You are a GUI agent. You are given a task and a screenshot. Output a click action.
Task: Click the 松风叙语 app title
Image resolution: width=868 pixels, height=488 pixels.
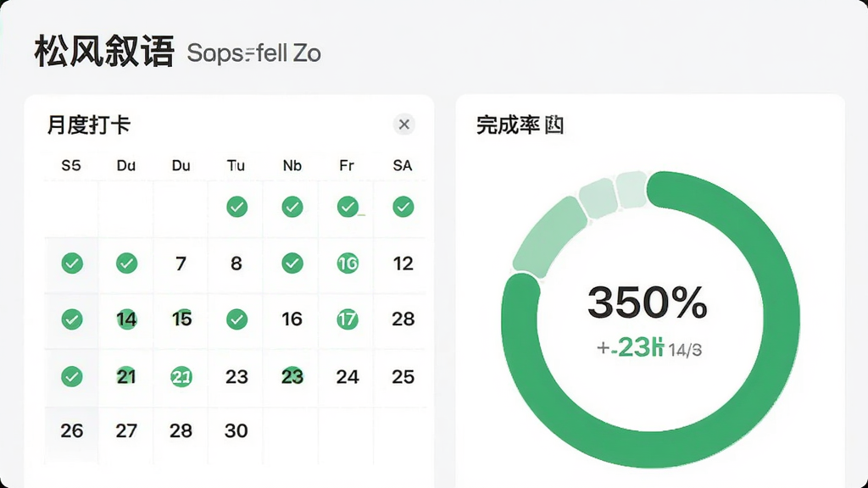(x=104, y=52)
